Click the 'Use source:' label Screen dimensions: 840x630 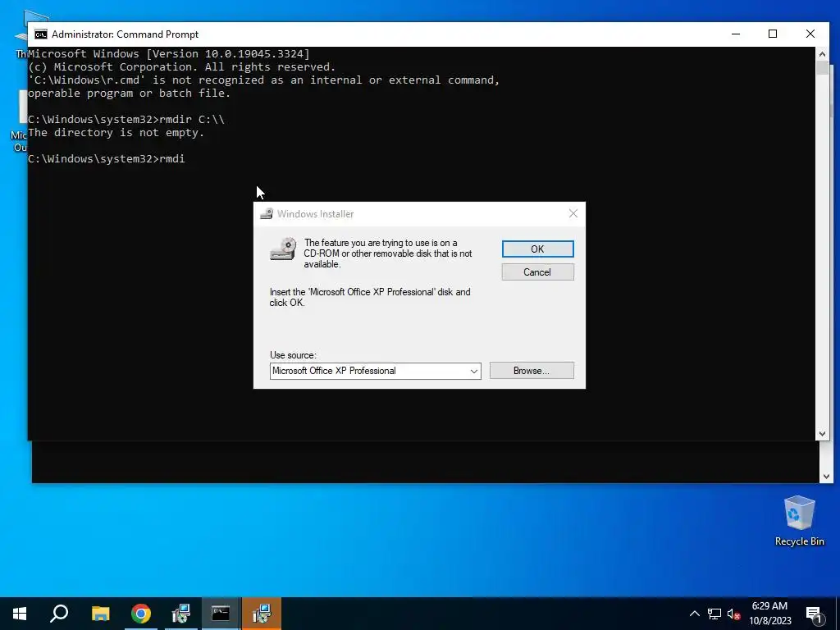(x=293, y=355)
